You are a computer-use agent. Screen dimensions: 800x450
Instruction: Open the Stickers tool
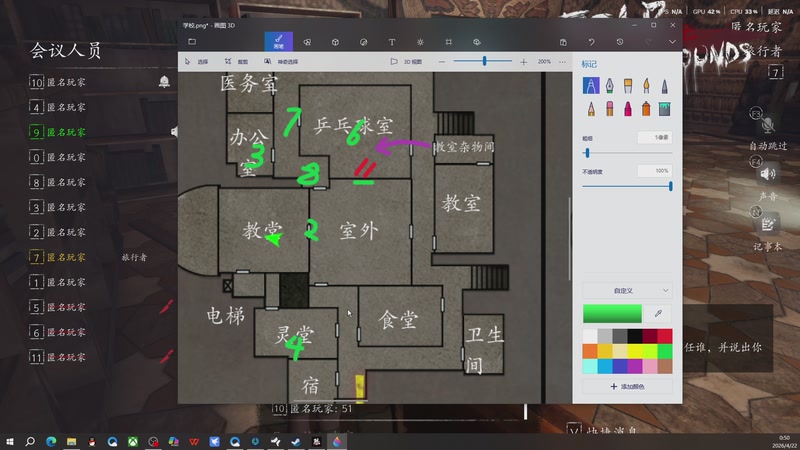(363, 42)
